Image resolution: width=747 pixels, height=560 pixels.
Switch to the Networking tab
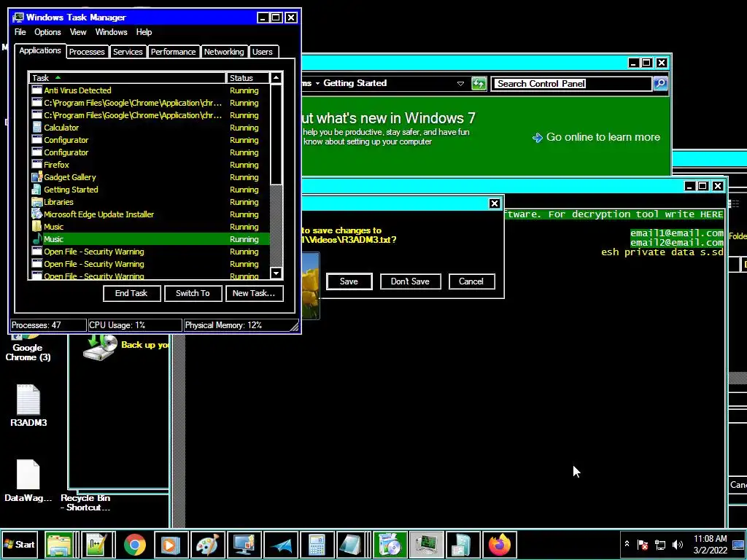[224, 52]
